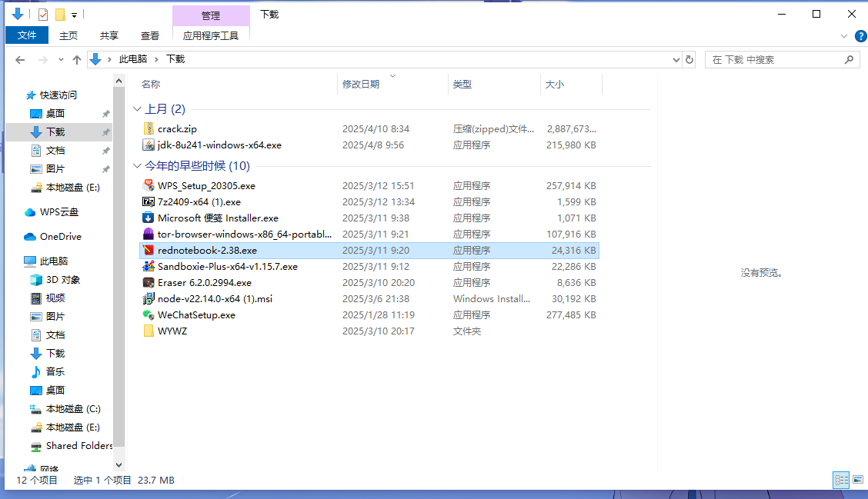Screen dimensions: 868x499
Task: Collapse the 今年的早些时候 group
Action: (x=138, y=166)
